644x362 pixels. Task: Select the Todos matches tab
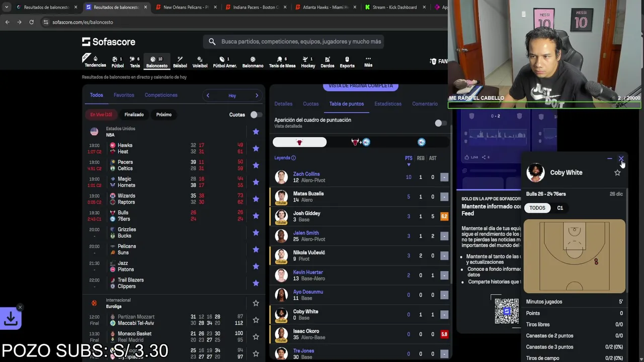(x=96, y=95)
